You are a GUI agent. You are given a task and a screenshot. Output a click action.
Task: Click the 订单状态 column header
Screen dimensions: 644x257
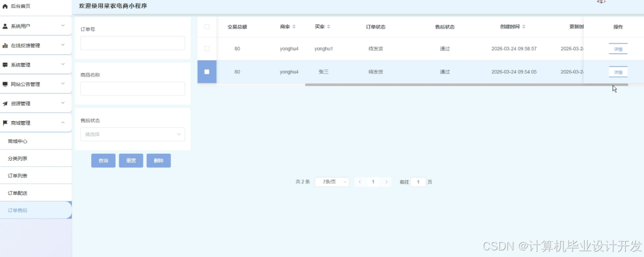coord(376,27)
